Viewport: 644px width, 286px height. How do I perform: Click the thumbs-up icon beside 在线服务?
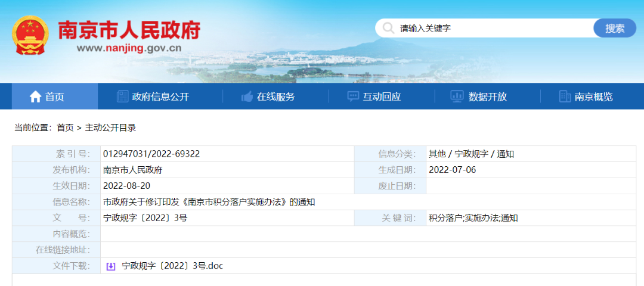coord(247,97)
